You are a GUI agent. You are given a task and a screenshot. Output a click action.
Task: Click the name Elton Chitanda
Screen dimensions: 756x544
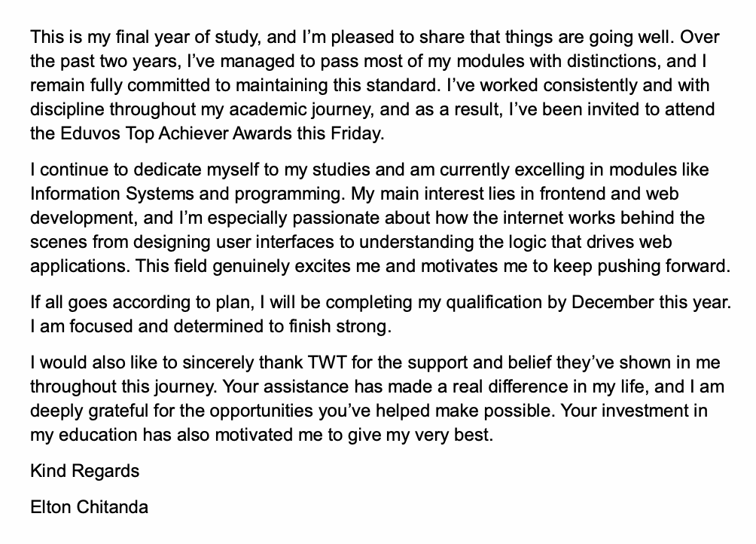(89, 507)
